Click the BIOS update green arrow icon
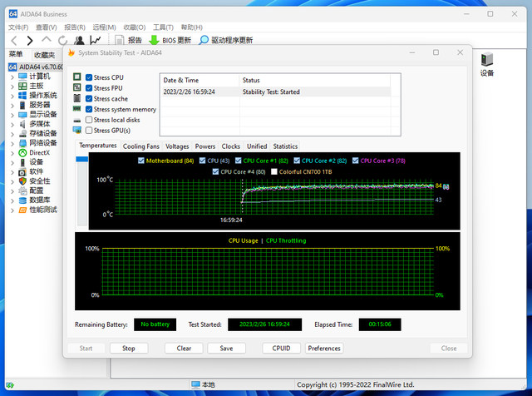The width and height of the screenshot is (532, 396). pyautogui.click(x=154, y=40)
